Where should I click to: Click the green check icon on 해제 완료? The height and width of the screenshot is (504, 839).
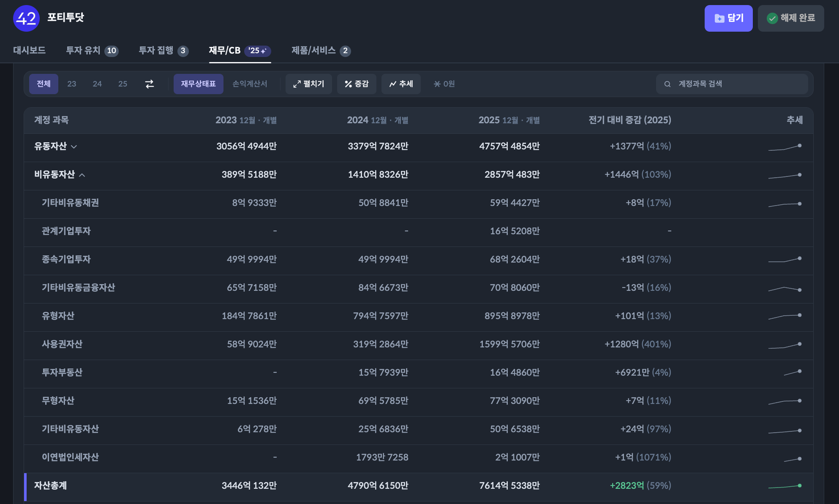coord(772,18)
